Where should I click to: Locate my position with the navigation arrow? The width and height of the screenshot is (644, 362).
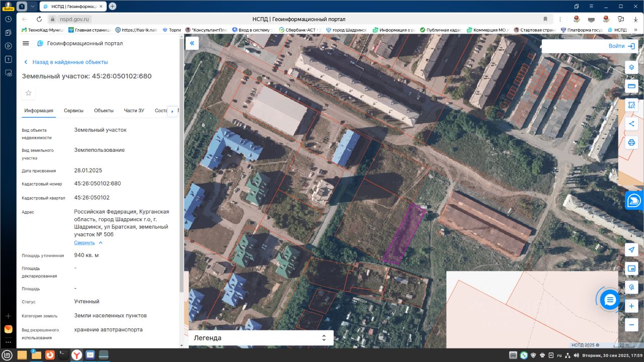tap(631, 250)
